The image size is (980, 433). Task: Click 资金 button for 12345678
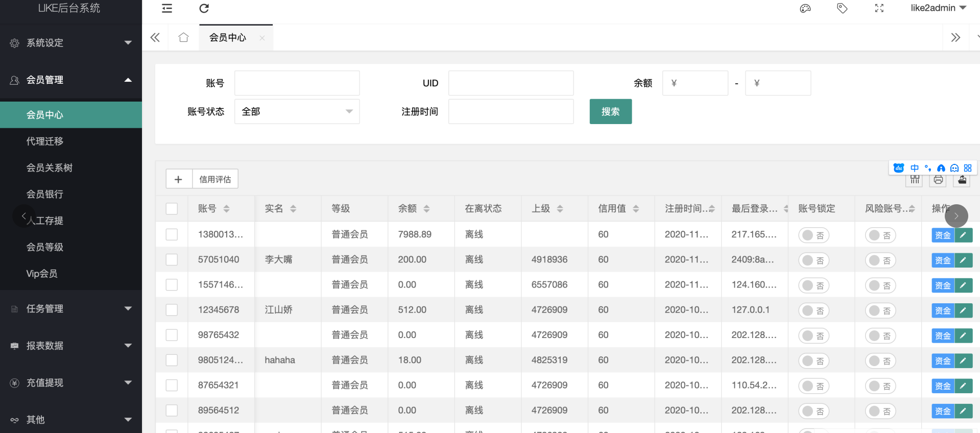coord(943,311)
